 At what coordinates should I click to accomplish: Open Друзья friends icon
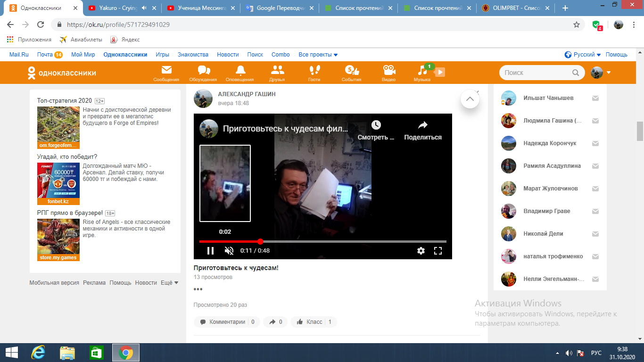277,73
